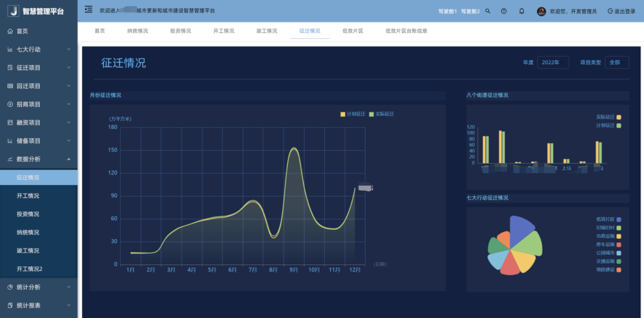644x318 pixels.
Task: Switch to 首页 tab in top tab bar
Action: point(100,31)
